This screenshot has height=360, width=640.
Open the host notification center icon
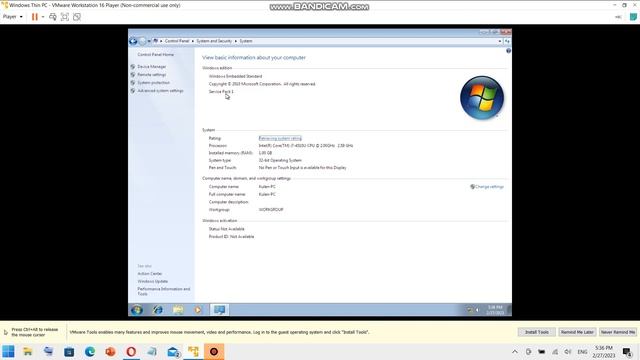pos(627,352)
